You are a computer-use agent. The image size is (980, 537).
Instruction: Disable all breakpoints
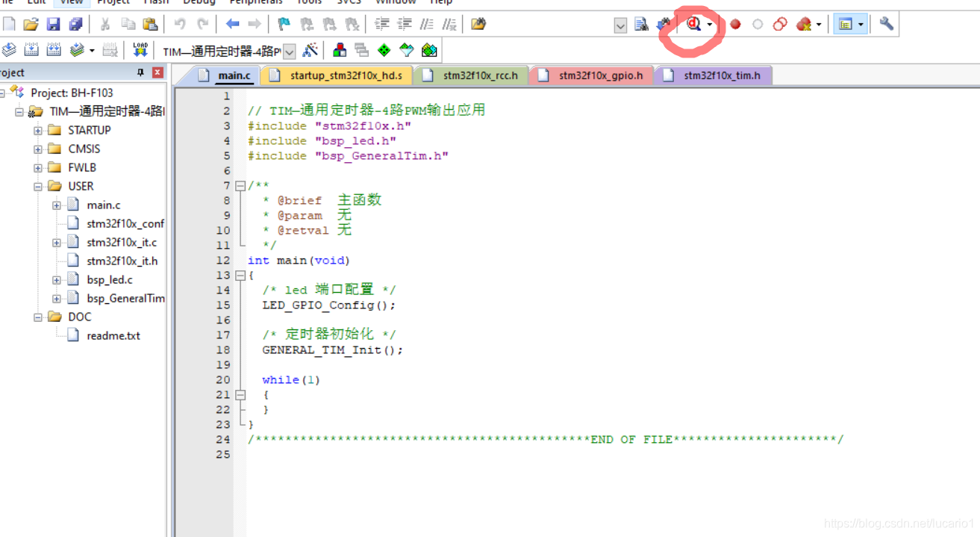[780, 25]
